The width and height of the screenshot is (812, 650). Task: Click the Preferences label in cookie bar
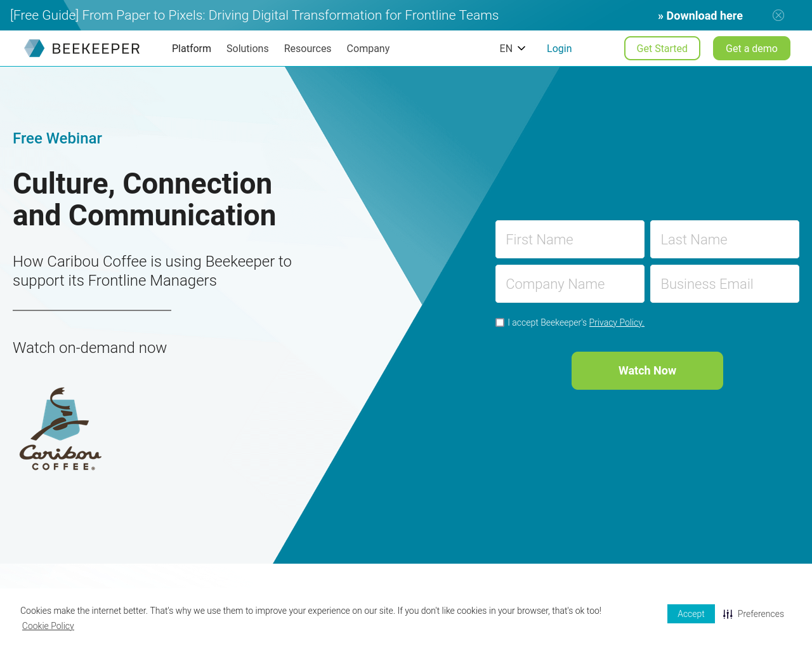[761, 614]
